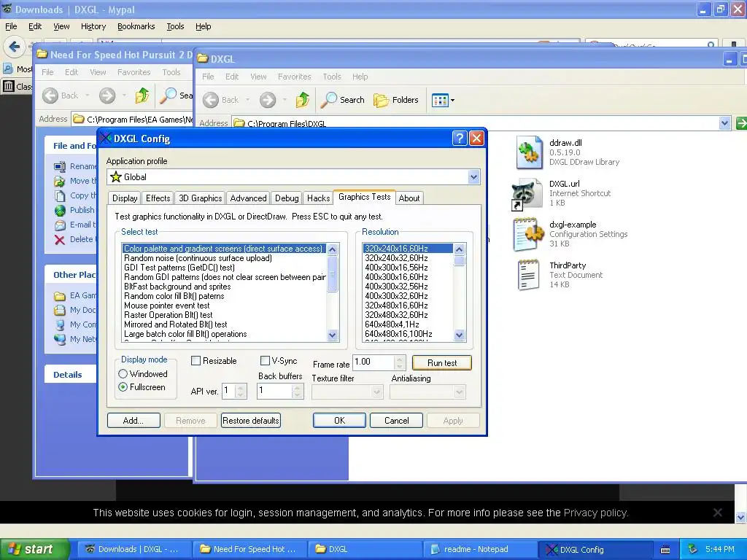Click the star icon in Application profile box

[116, 177]
